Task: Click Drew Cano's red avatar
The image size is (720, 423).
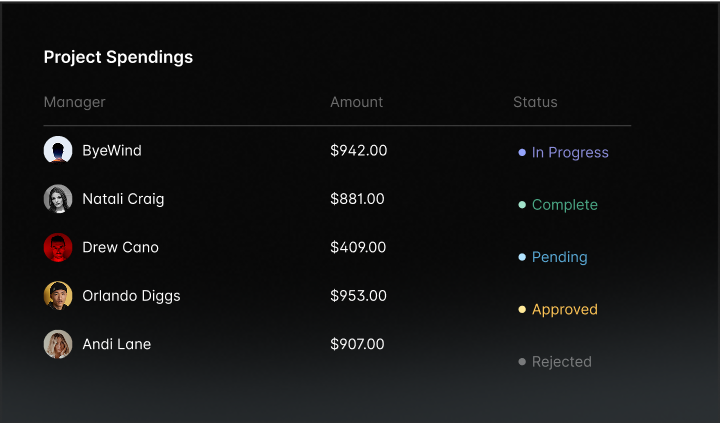Action: [58, 247]
